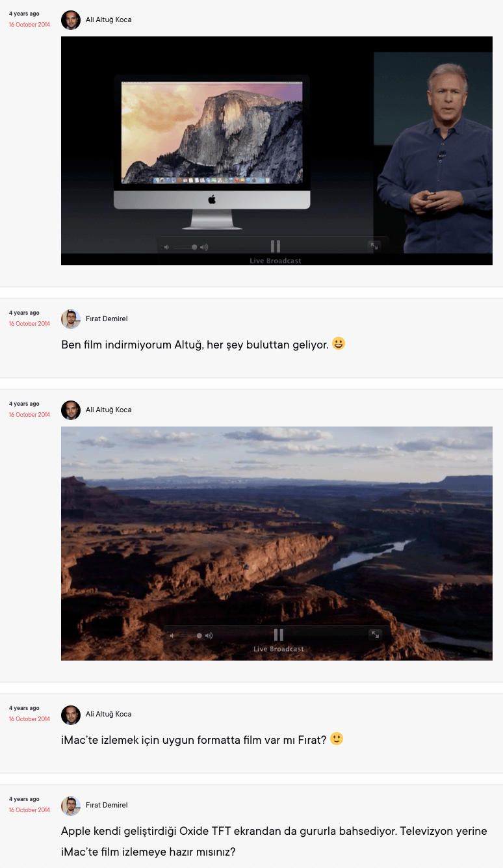Click the pause icon in iMac video
The height and width of the screenshot is (868, 503).
(276, 246)
